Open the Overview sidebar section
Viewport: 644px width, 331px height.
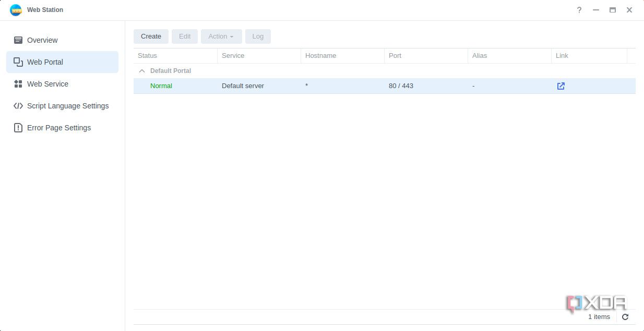(x=42, y=40)
